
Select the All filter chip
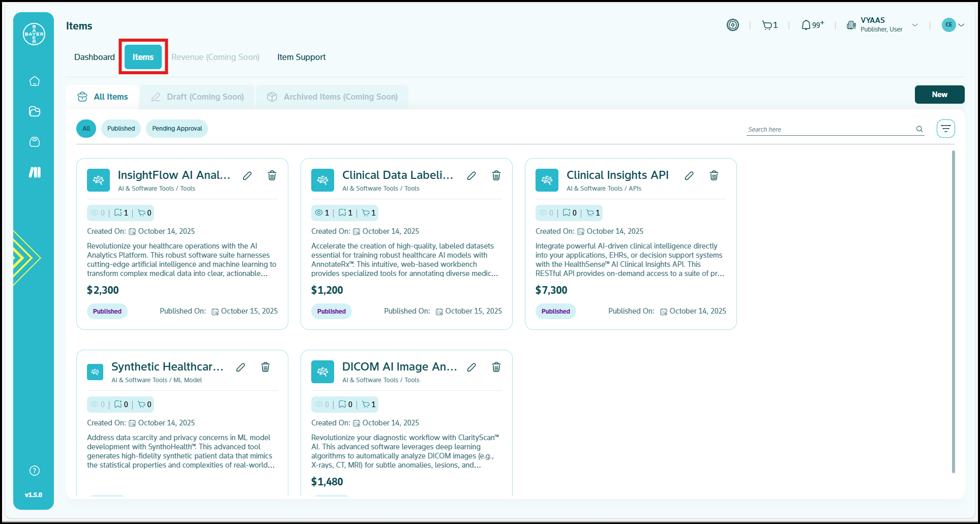click(86, 129)
